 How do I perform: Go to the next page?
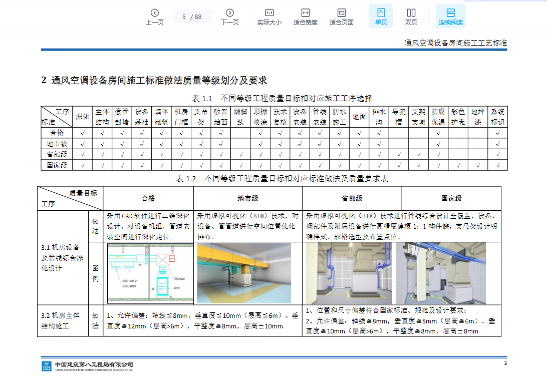(x=229, y=17)
